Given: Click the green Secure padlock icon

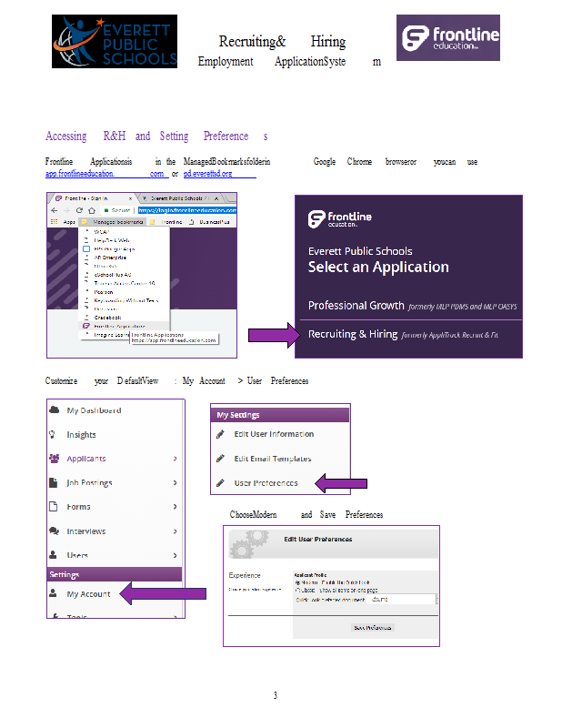Looking at the screenshot, I should [105, 211].
